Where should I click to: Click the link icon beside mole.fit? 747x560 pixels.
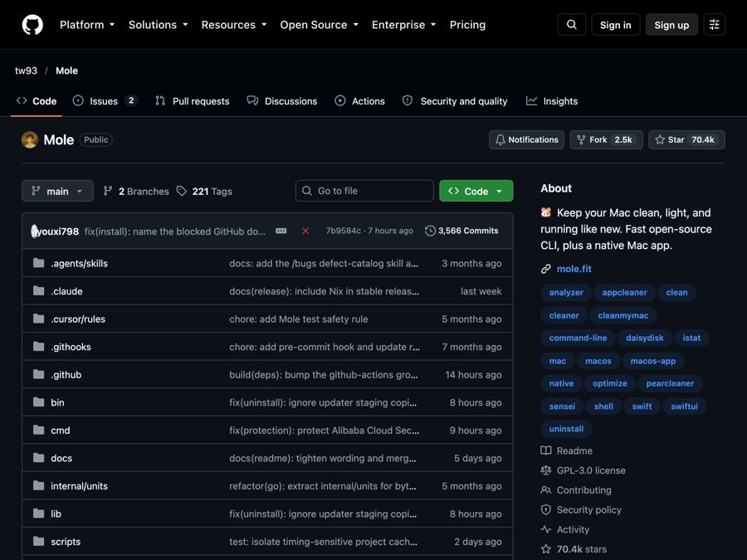click(x=546, y=269)
